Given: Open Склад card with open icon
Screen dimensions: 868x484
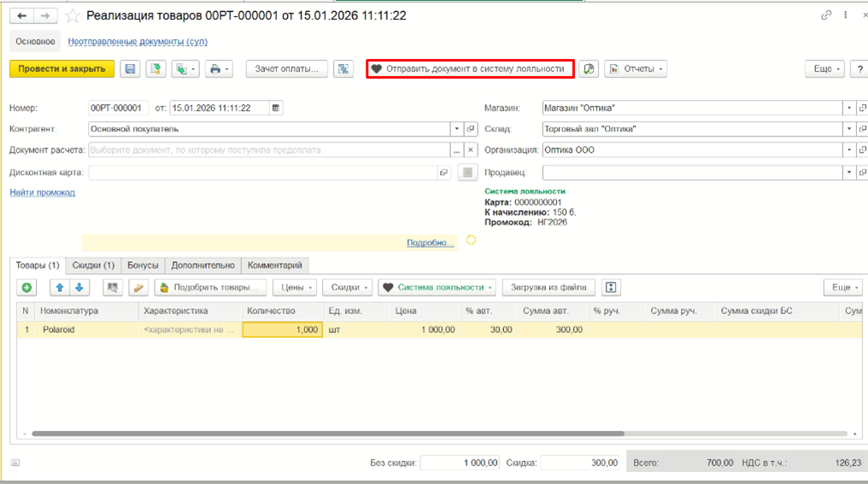Looking at the screenshot, I should [x=862, y=129].
